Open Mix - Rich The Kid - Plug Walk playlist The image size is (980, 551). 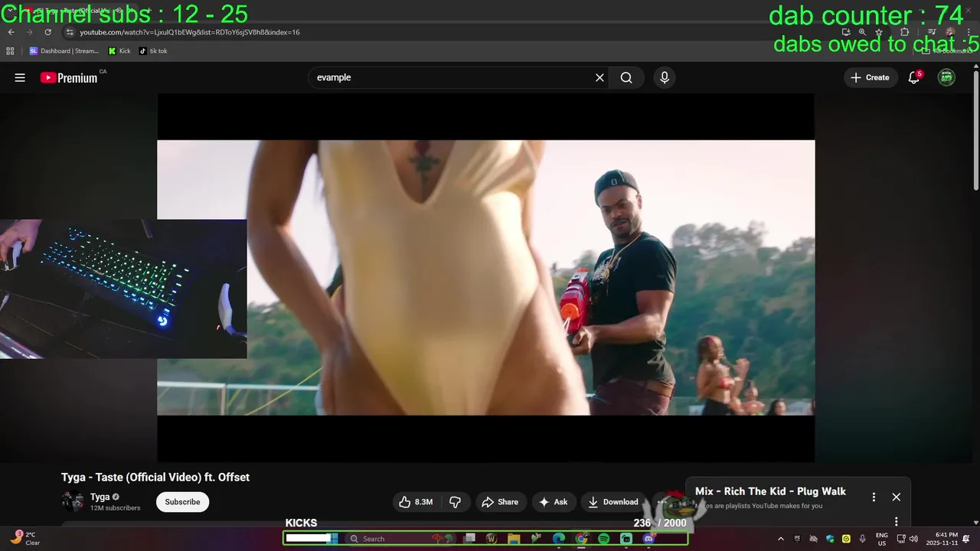[x=770, y=491]
